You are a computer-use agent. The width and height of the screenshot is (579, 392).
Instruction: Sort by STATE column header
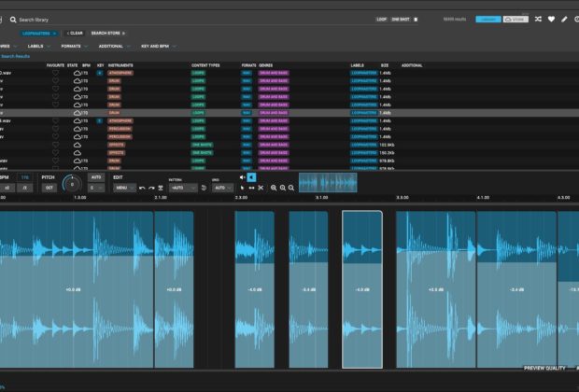(73, 65)
